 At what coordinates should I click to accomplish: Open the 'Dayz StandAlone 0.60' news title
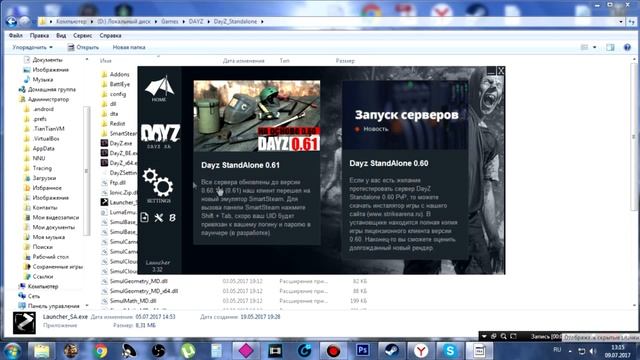click(x=389, y=163)
